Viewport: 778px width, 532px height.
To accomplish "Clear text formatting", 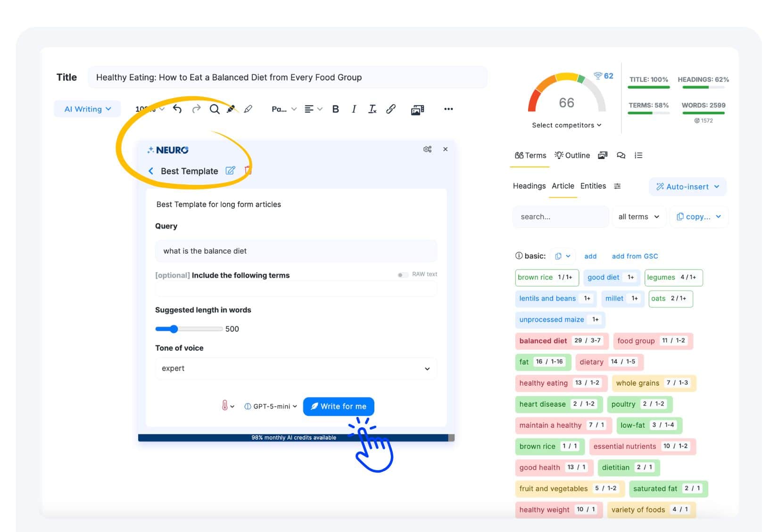I will click(372, 109).
